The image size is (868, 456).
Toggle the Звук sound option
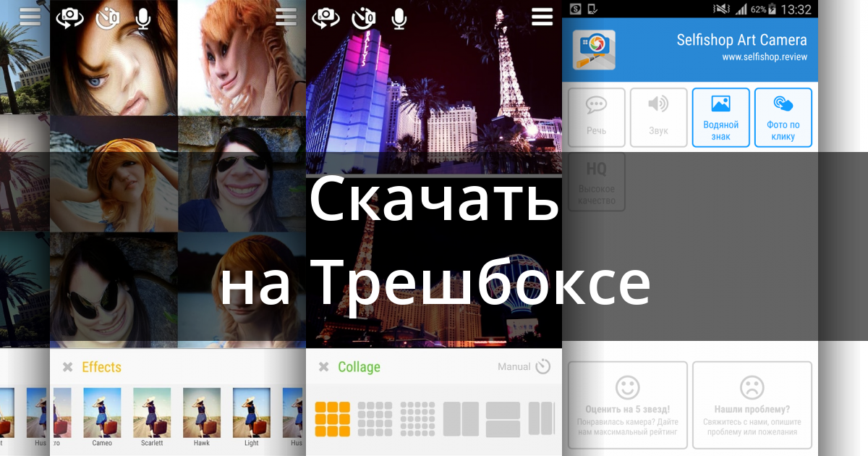[658, 117]
